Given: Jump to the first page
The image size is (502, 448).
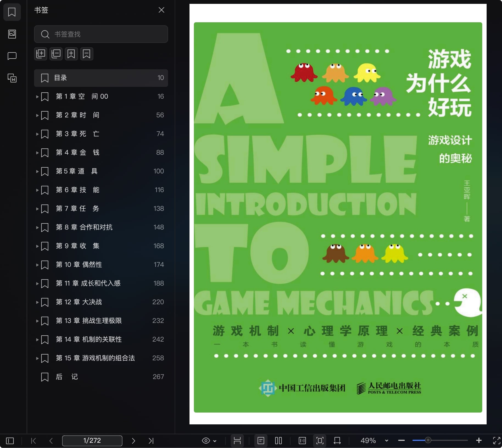Looking at the screenshot, I should point(34,441).
